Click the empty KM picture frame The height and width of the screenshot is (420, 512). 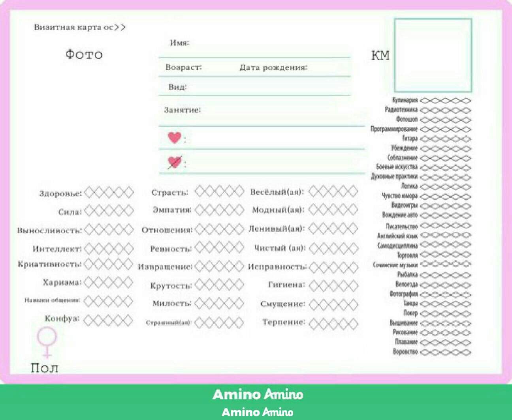pyautogui.click(x=433, y=55)
